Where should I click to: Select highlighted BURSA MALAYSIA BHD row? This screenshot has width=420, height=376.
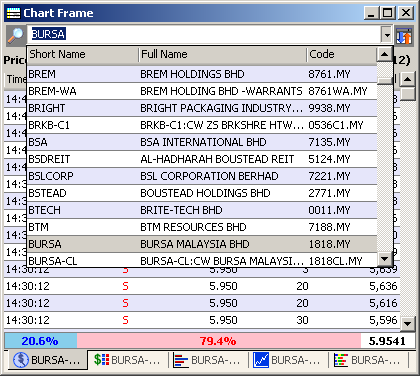click(202, 244)
